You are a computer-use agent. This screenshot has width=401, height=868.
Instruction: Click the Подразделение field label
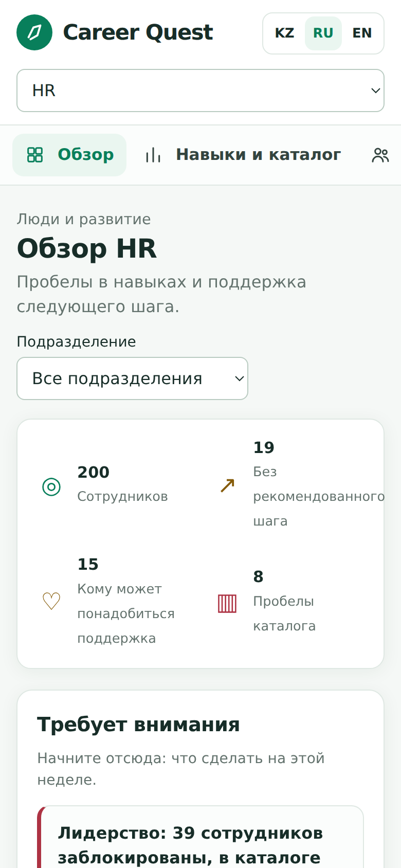[x=77, y=341]
